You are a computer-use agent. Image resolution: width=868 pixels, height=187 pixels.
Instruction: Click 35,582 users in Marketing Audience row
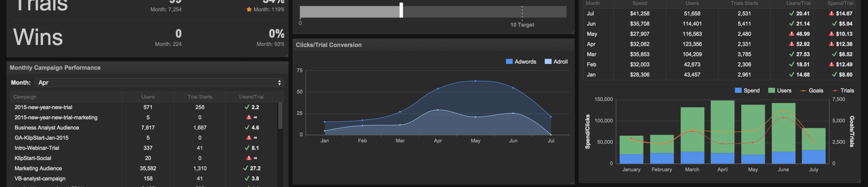point(148,168)
